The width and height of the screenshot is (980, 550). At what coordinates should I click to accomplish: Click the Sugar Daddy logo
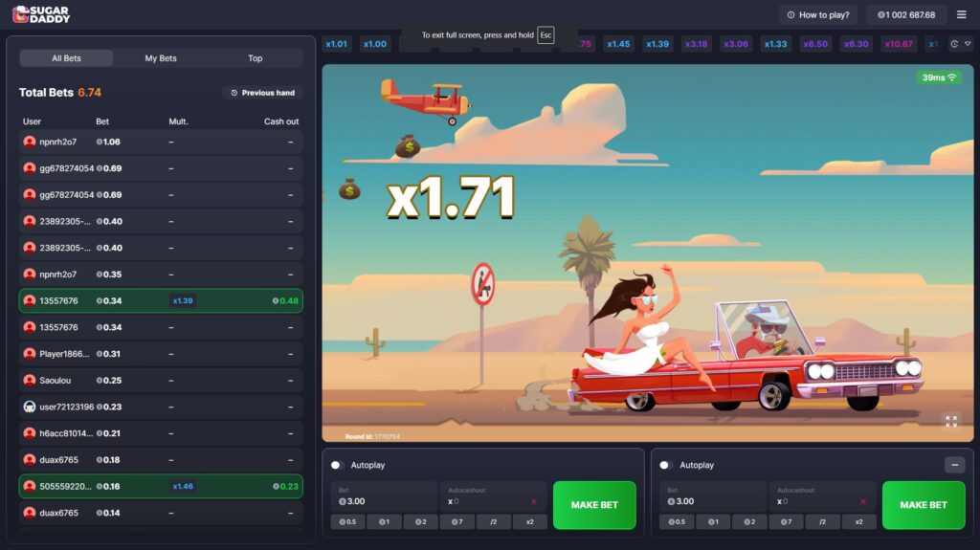click(41, 14)
